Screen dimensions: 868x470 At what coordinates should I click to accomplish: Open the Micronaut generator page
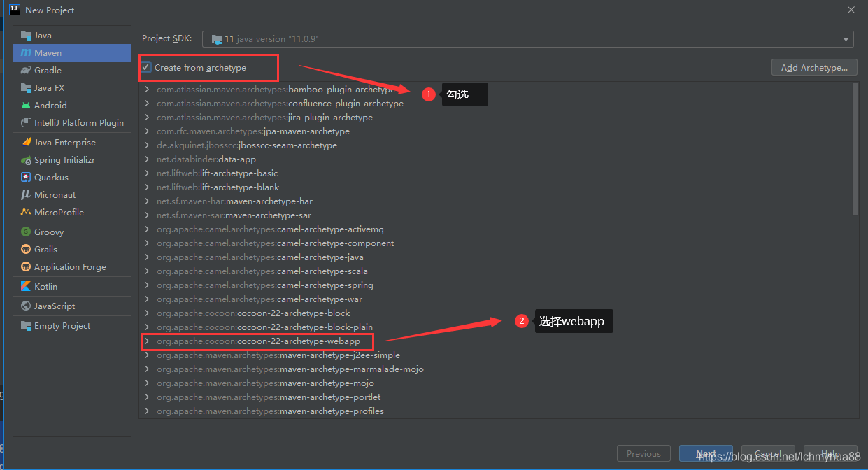click(52, 194)
